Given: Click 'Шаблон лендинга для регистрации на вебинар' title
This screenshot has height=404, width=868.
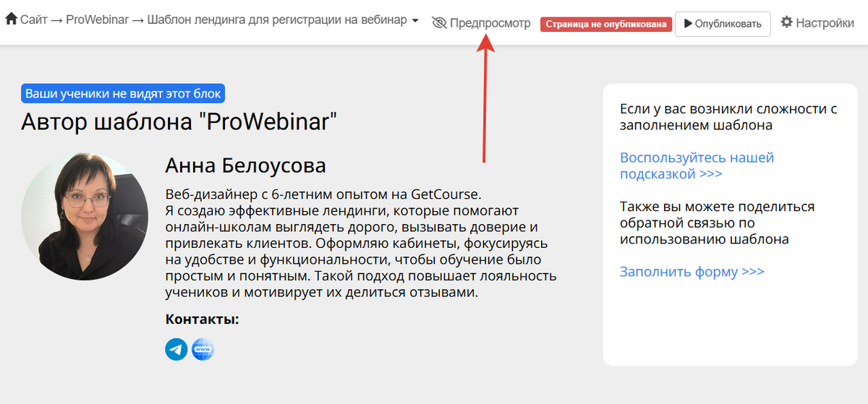Looking at the screenshot, I should click(277, 20).
